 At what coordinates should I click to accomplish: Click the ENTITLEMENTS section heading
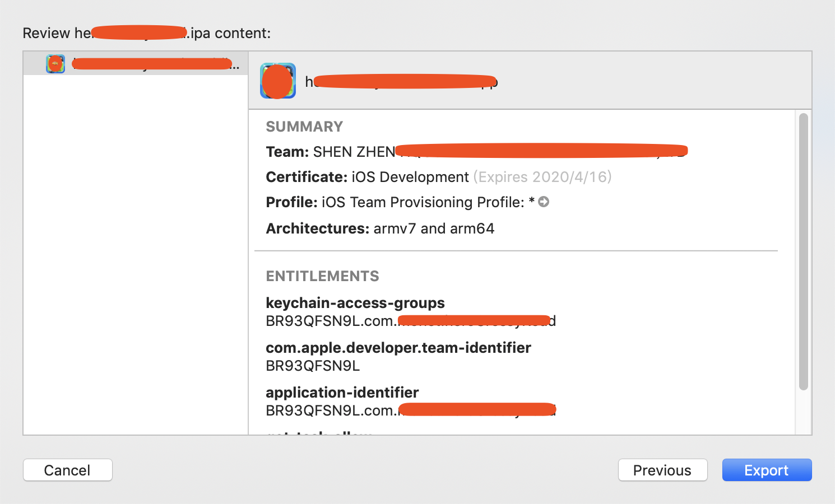pos(322,276)
